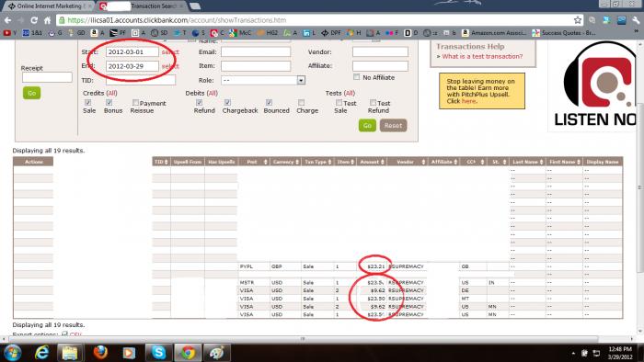Click the browser reload icon

pos(34,20)
